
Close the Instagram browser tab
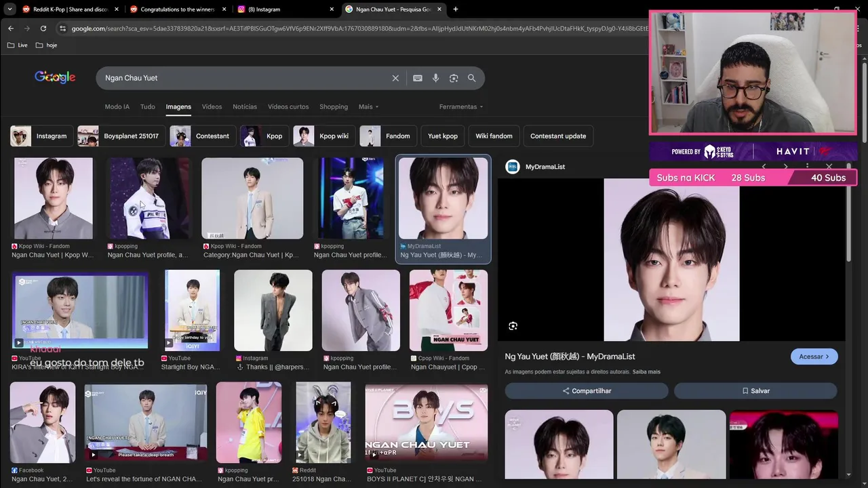[x=332, y=9]
